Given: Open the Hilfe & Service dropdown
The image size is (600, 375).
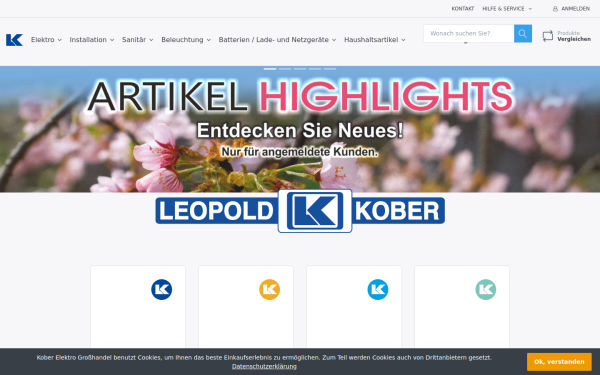Looking at the screenshot, I should coord(507,9).
